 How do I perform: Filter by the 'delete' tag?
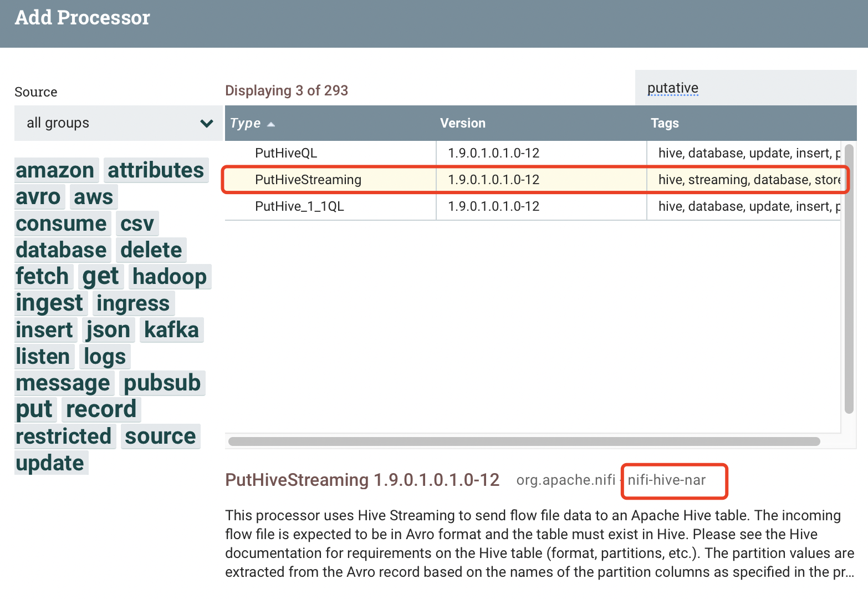151,250
